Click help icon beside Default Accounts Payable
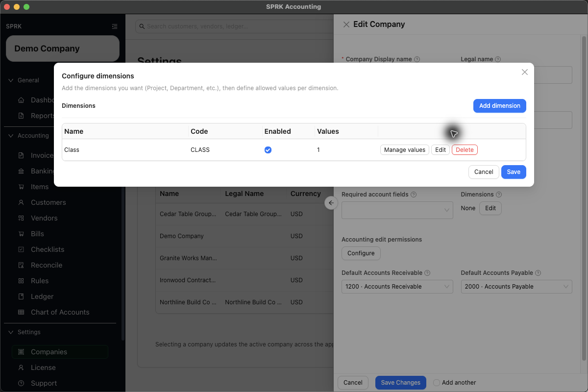Screen dimensions: 588x392 538,273
